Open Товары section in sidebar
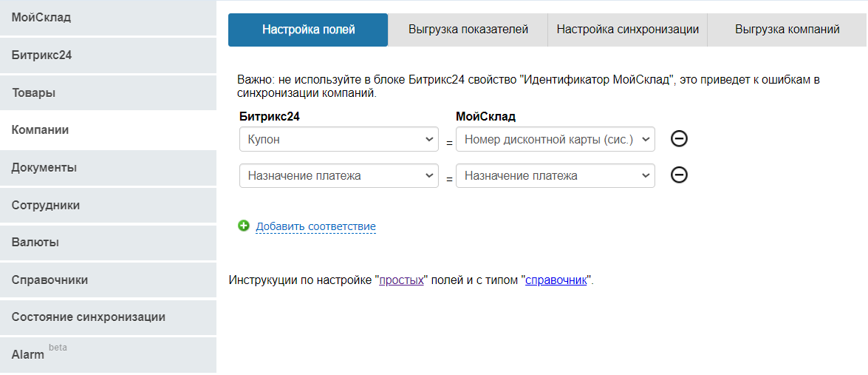Image resolution: width=868 pixels, height=375 pixels. tap(108, 93)
